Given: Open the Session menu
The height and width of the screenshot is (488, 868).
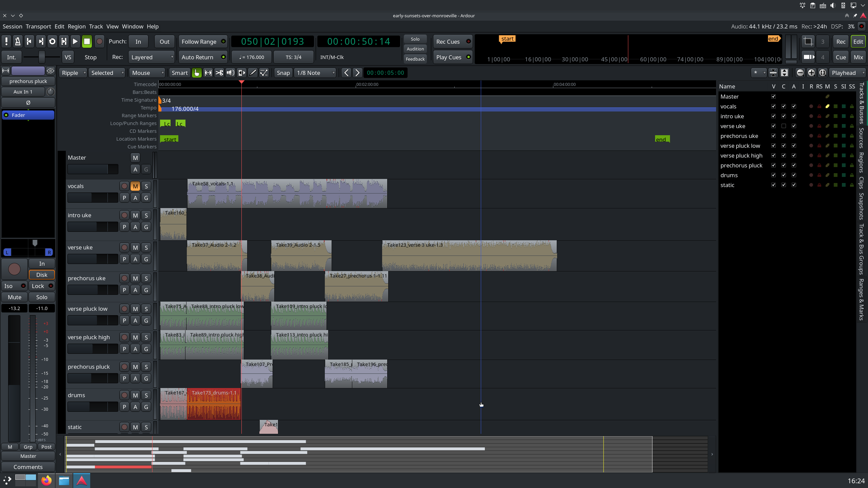Looking at the screenshot, I should pos(12,26).
